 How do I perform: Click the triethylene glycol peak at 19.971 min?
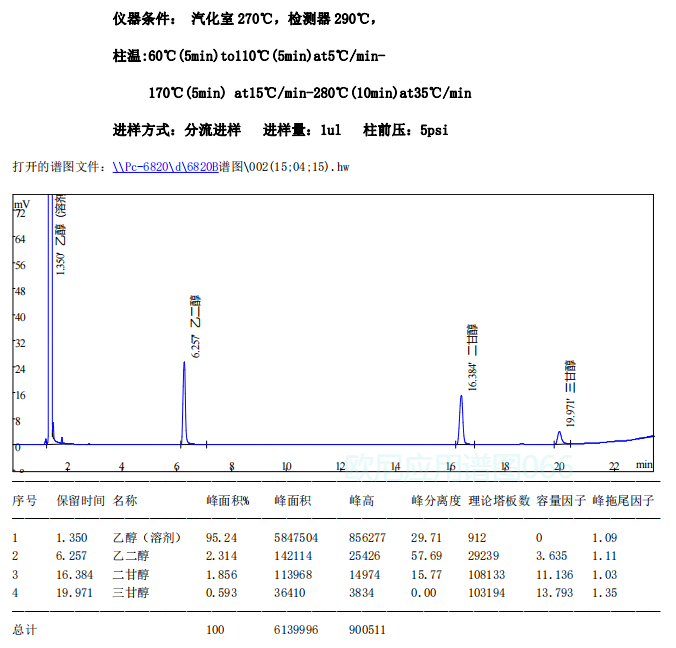pos(560,436)
